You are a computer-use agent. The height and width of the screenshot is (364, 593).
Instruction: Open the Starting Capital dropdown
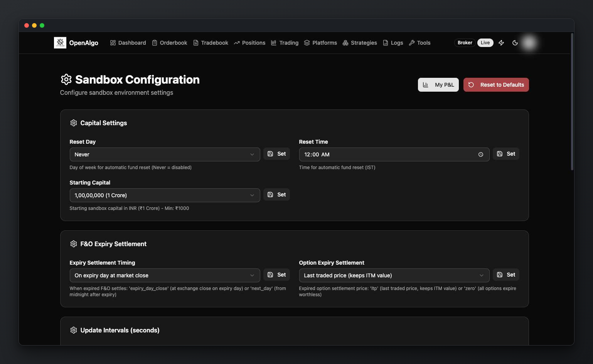point(165,195)
